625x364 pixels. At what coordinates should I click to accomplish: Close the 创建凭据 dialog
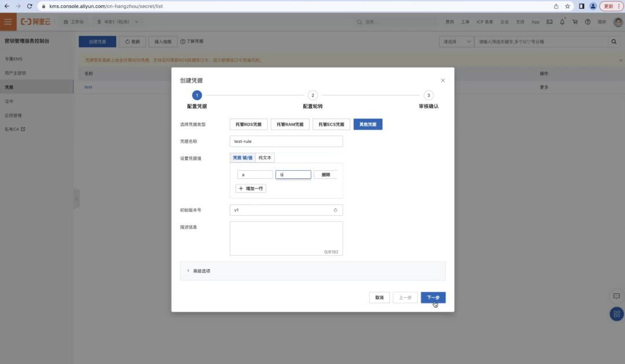[443, 80]
